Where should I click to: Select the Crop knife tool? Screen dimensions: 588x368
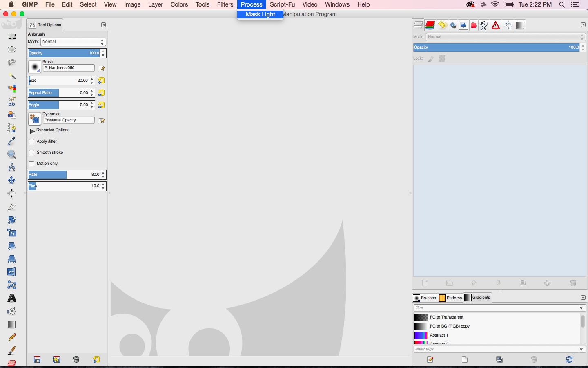coord(12,206)
